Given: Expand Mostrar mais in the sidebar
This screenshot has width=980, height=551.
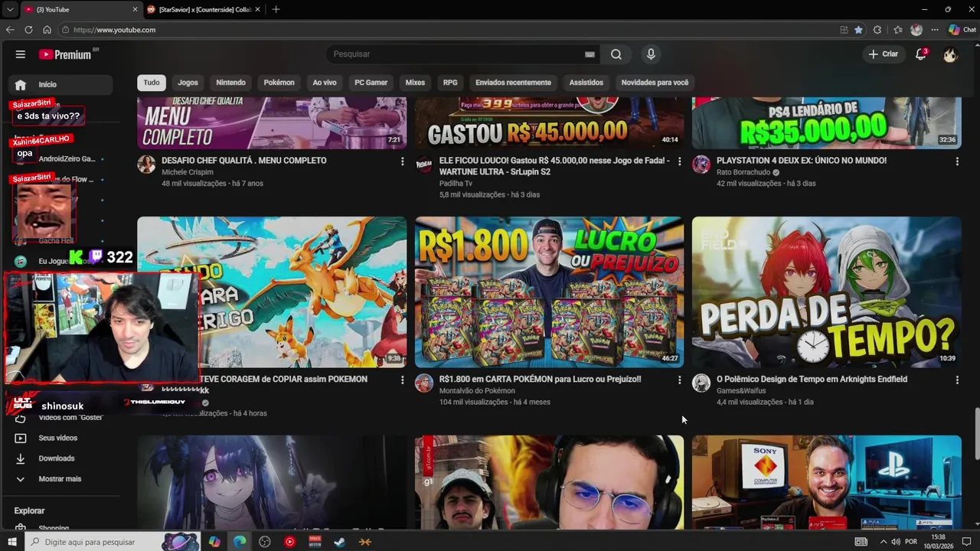Looking at the screenshot, I should [60, 479].
